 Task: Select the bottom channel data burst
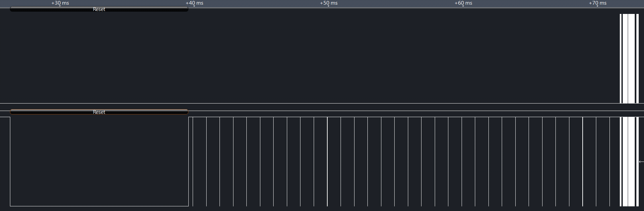(629, 162)
